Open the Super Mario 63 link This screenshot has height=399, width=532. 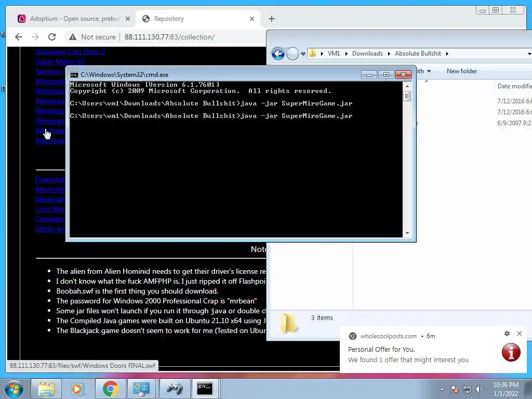pos(60,61)
